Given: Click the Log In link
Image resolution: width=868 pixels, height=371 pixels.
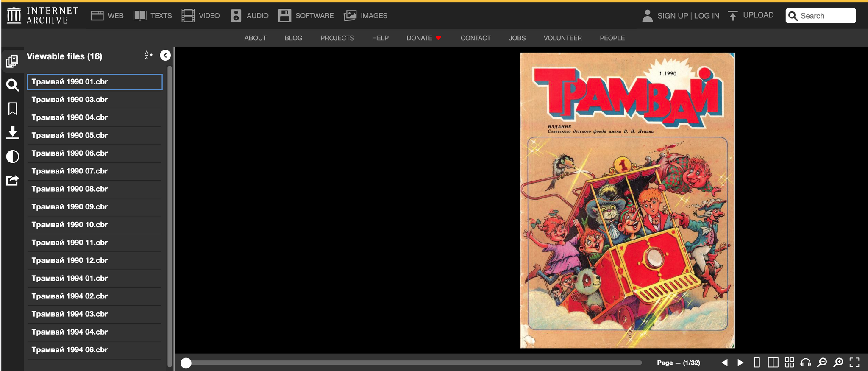Looking at the screenshot, I should click(x=707, y=16).
